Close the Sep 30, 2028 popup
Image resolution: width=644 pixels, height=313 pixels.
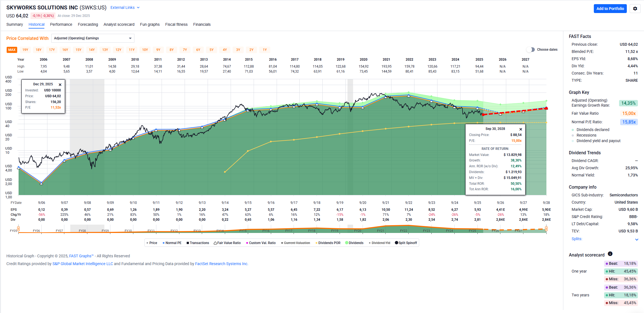pos(521,129)
